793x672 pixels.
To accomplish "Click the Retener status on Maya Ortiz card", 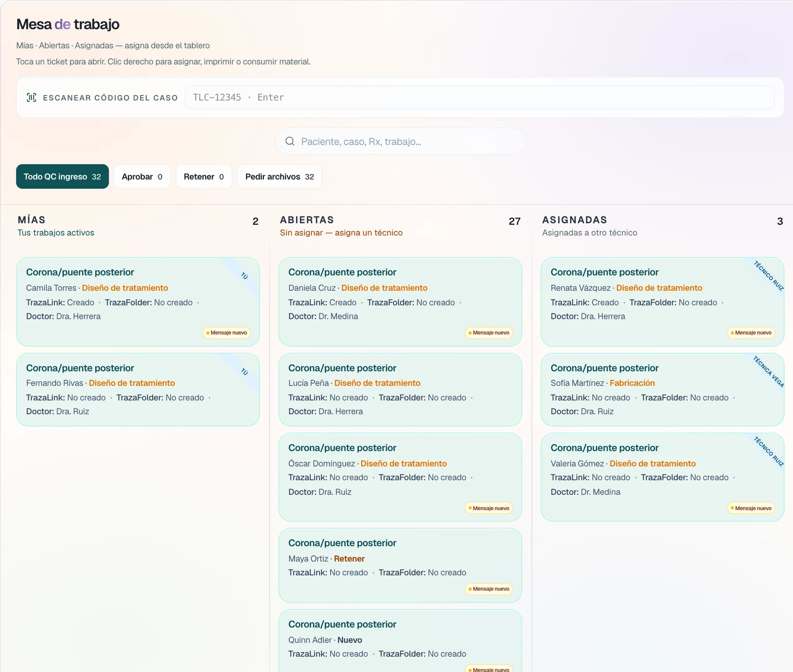I will click(349, 559).
